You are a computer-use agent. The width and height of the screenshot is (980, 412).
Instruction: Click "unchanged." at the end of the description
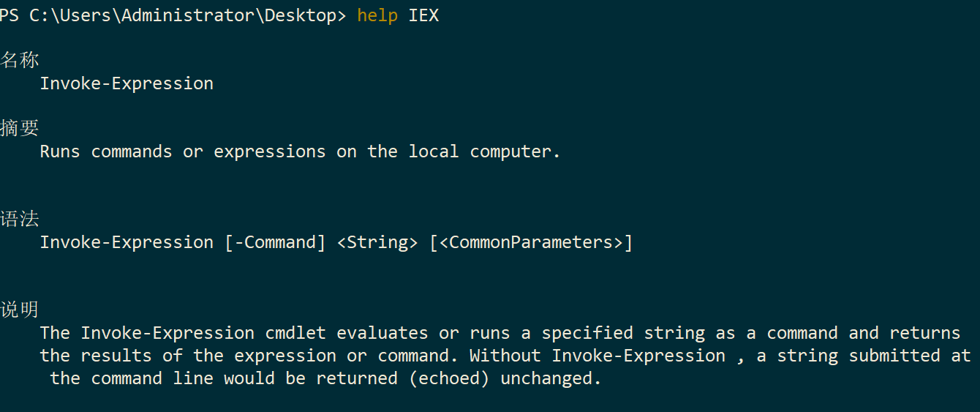pyautogui.click(x=551, y=378)
